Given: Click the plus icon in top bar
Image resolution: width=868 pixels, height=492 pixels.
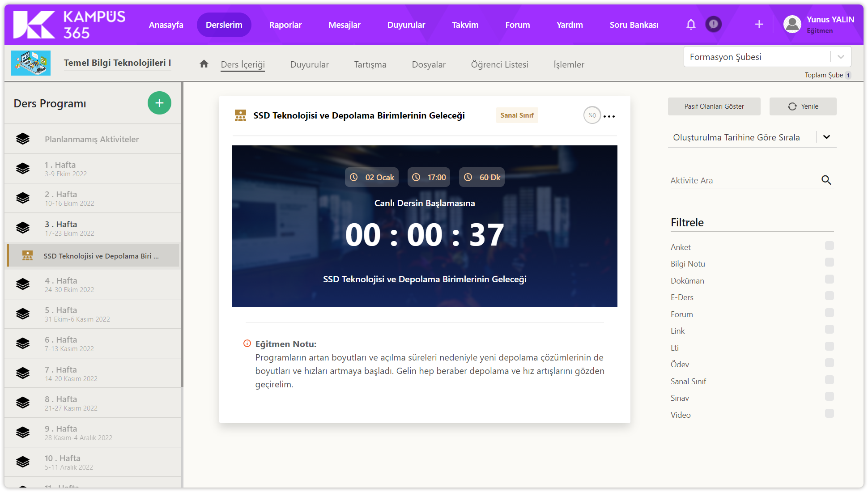Looking at the screenshot, I should tap(759, 25).
